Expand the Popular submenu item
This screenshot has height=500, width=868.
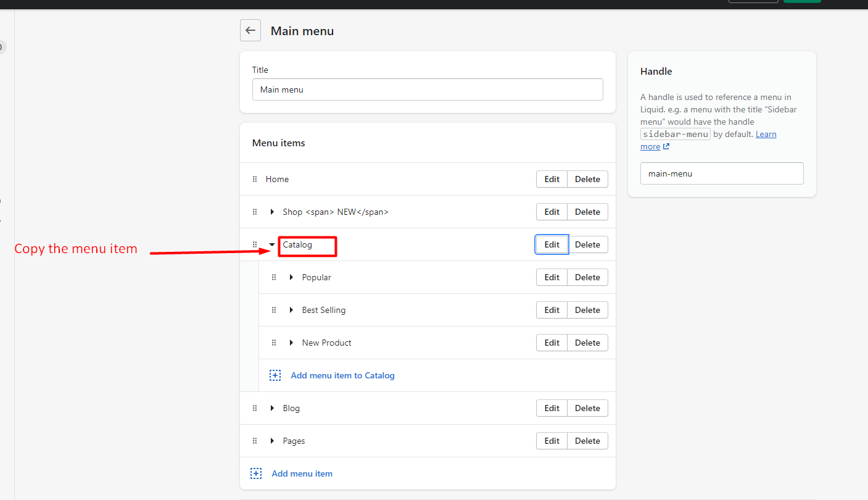coord(291,277)
